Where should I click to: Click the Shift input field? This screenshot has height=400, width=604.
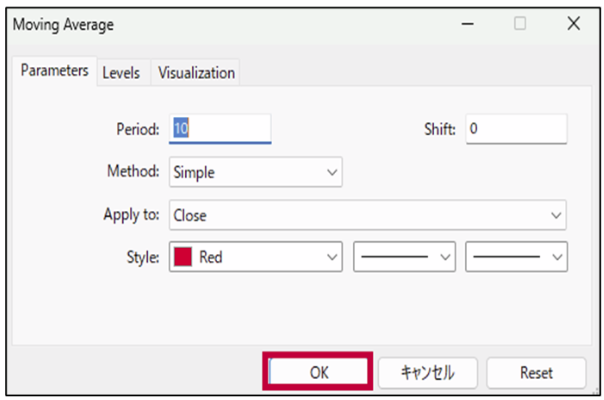pyautogui.click(x=515, y=129)
